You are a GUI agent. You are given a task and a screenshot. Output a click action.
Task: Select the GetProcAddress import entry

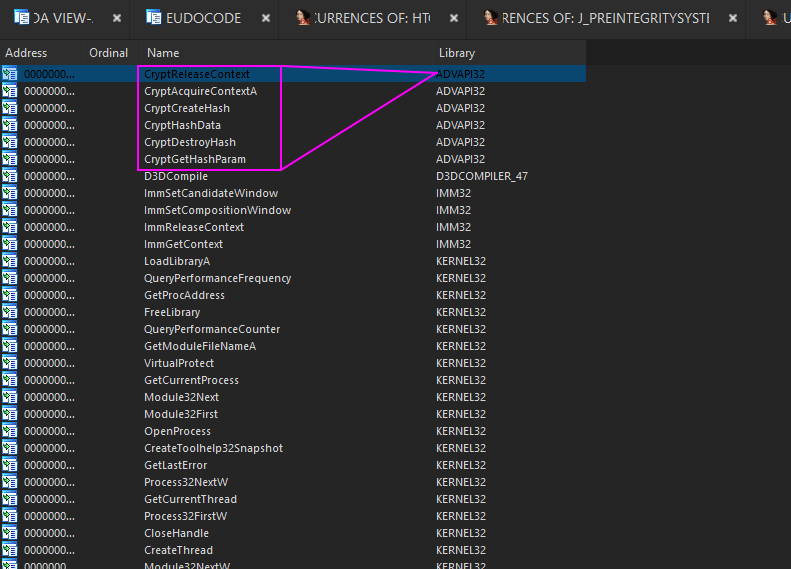tap(184, 295)
